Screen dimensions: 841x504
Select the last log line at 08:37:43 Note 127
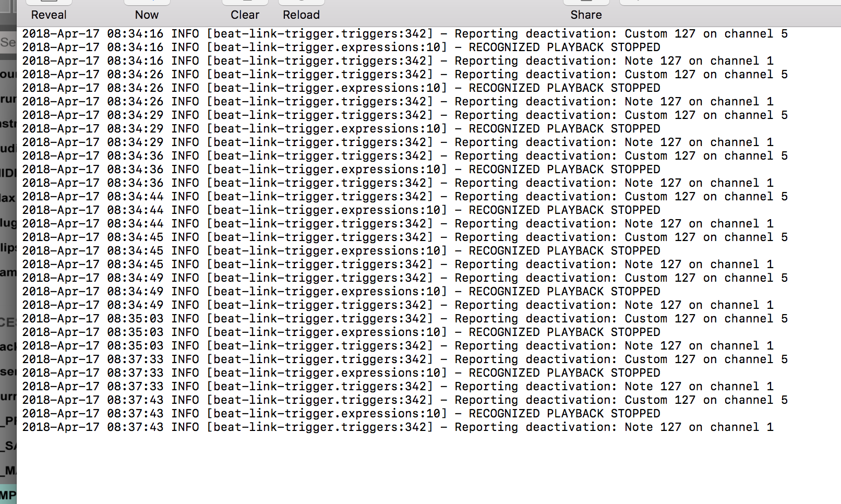click(x=398, y=427)
